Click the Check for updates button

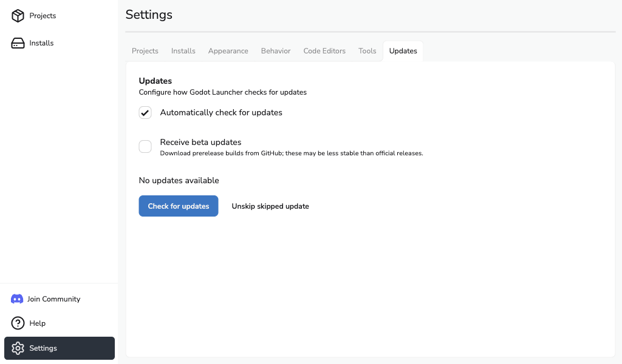click(x=179, y=206)
